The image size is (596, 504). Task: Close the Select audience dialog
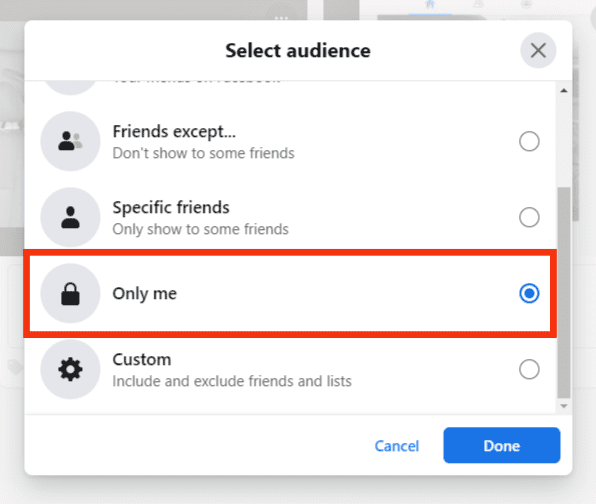click(538, 50)
